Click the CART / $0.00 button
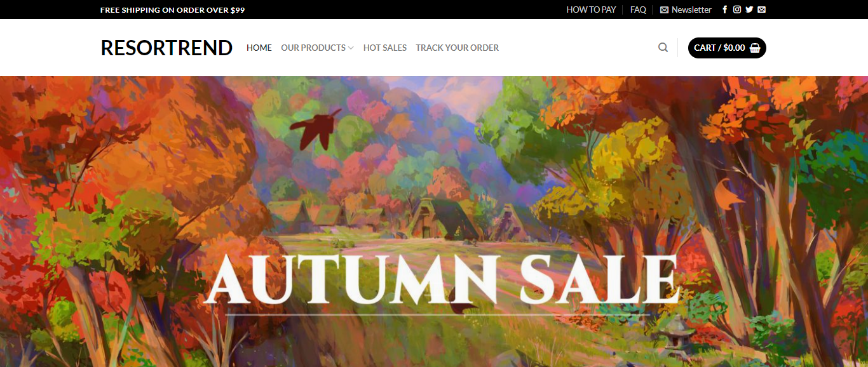Image resolution: width=868 pixels, height=367 pixels. pyautogui.click(x=727, y=48)
